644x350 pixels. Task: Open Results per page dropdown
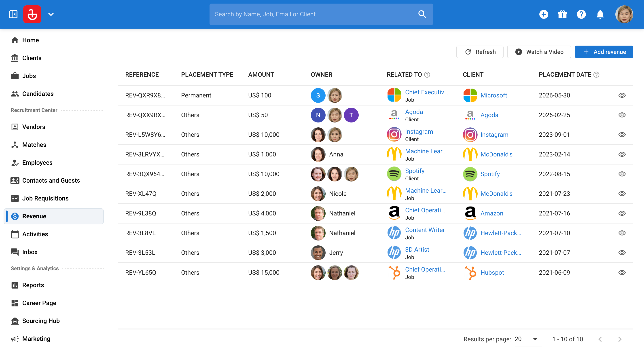point(527,339)
